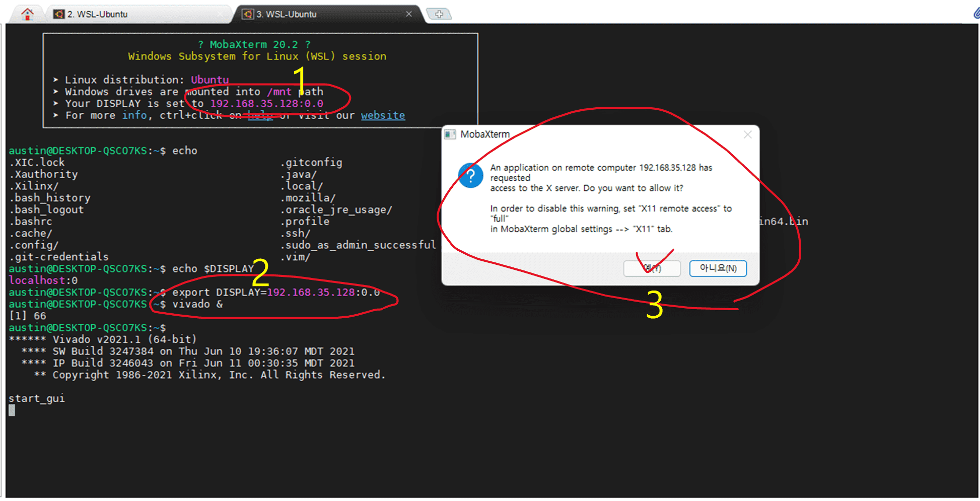Close the "3. WSL-Ubuntu" tab

[409, 14]
